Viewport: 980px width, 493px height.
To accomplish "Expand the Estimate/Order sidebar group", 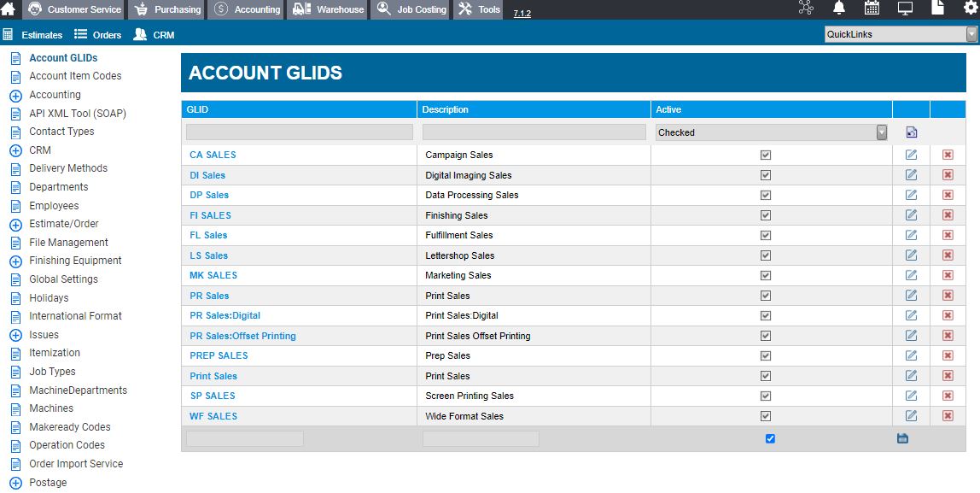I will click(16, 224).
